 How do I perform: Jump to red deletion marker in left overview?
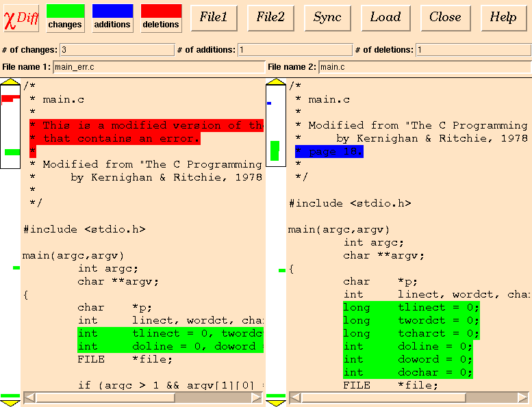pos(9,99)
